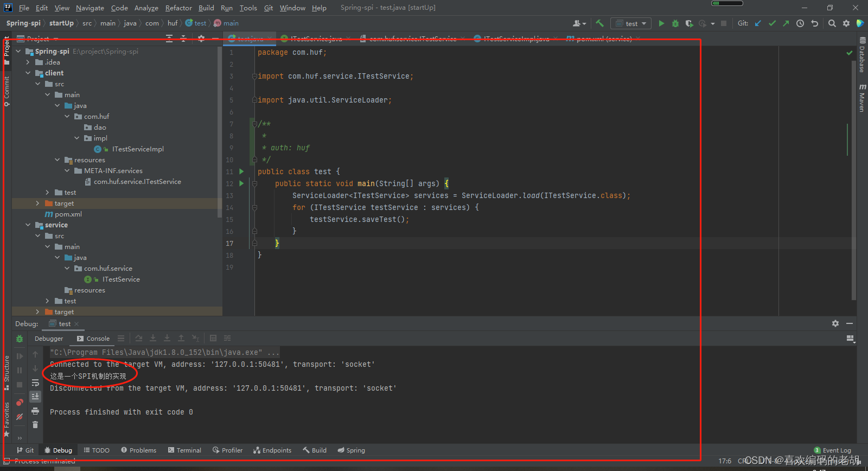
Task: Click the run gutter arrow beside main method
Action: coord(241,183)
